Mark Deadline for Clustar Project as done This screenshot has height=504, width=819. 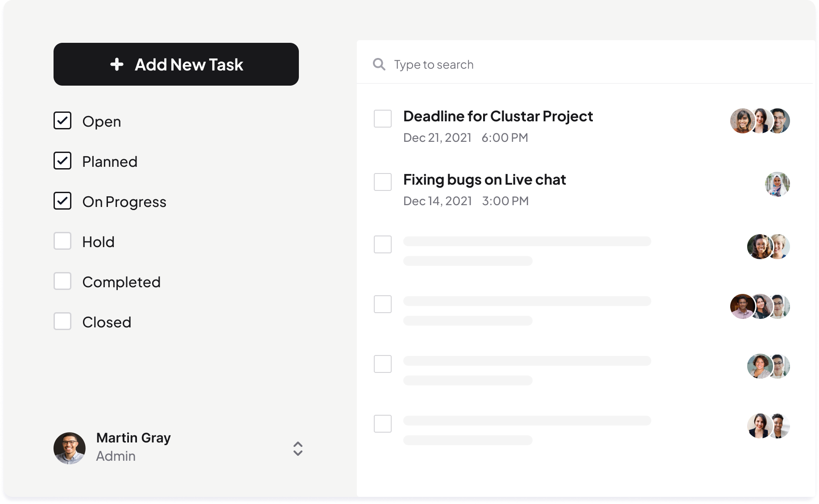pyautogui.click(x=383, y=119)
